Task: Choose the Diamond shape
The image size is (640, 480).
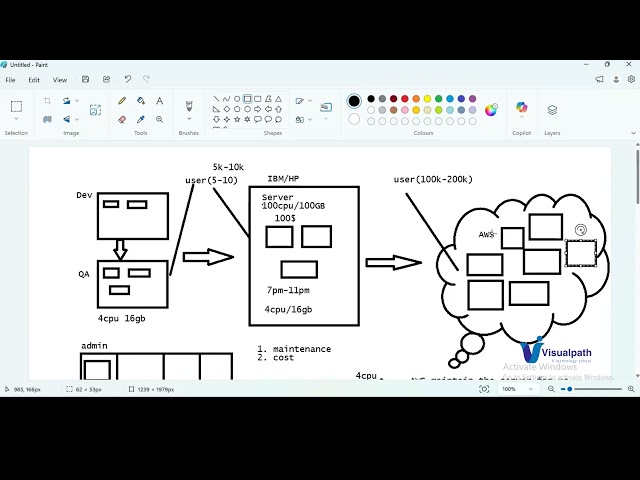Action: point(227,109)
